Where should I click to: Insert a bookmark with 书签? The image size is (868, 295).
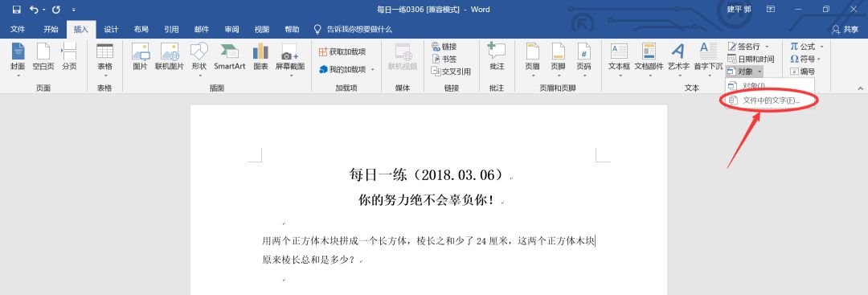(x=444, y=59)
